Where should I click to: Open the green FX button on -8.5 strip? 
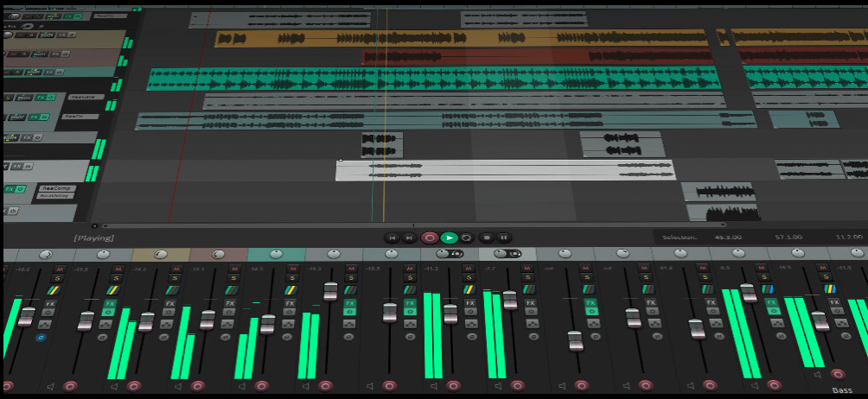772,303
